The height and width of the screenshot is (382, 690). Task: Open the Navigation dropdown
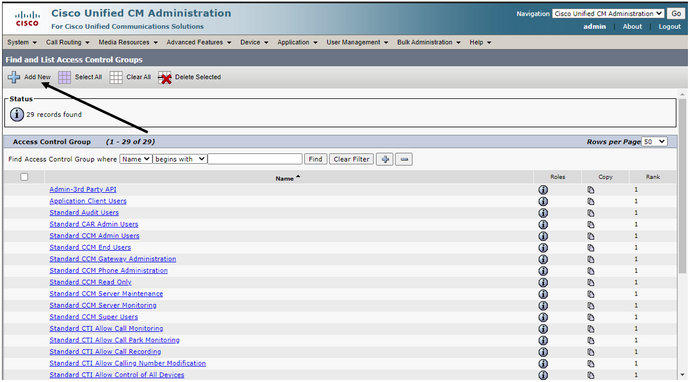point(608,14)
